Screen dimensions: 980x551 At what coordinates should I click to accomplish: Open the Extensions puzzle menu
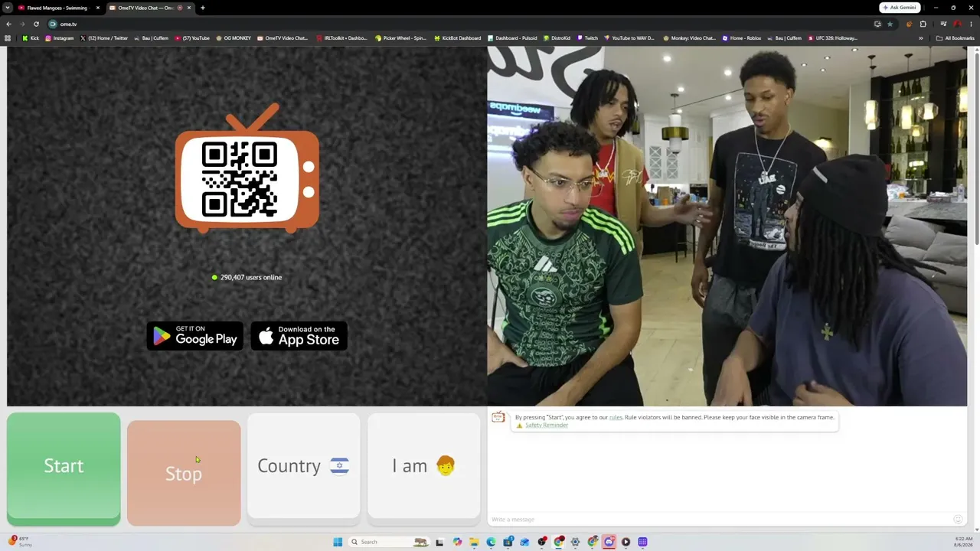click(x=923, y=24)
